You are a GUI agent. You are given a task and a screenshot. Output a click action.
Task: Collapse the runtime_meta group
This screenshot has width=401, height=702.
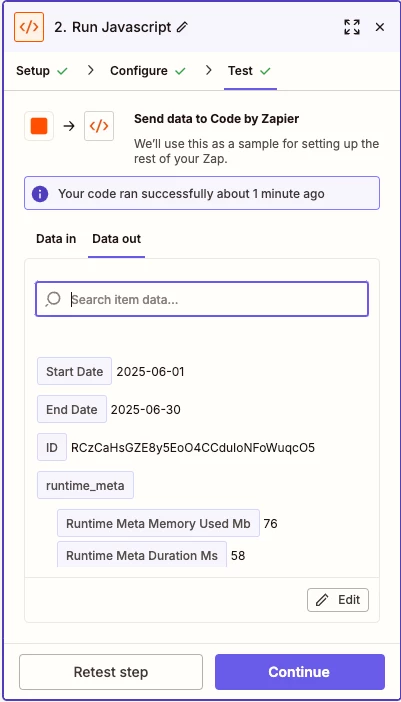(x=85, y=485)
